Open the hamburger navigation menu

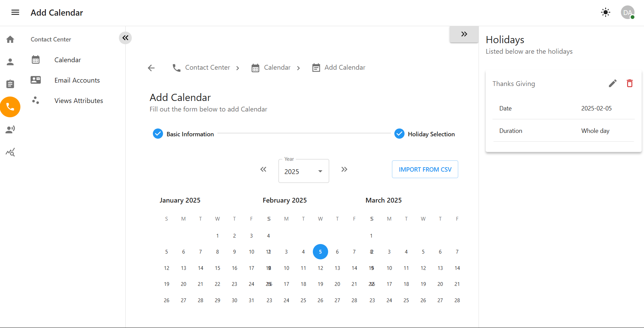[15, 13]
